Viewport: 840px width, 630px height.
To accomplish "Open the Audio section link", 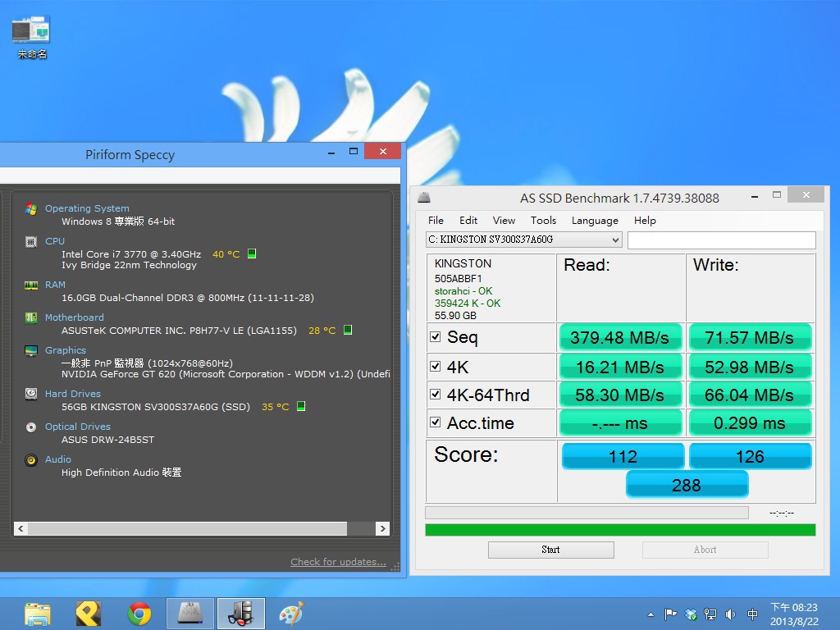I will [x=58, y=459].
